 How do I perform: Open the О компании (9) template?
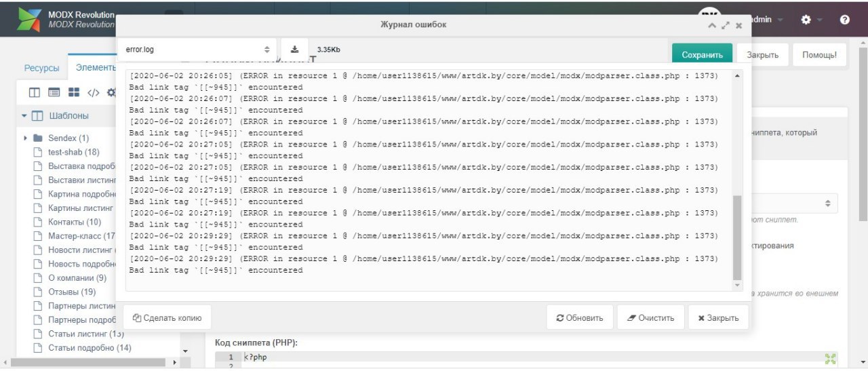(x=77, y=278)
